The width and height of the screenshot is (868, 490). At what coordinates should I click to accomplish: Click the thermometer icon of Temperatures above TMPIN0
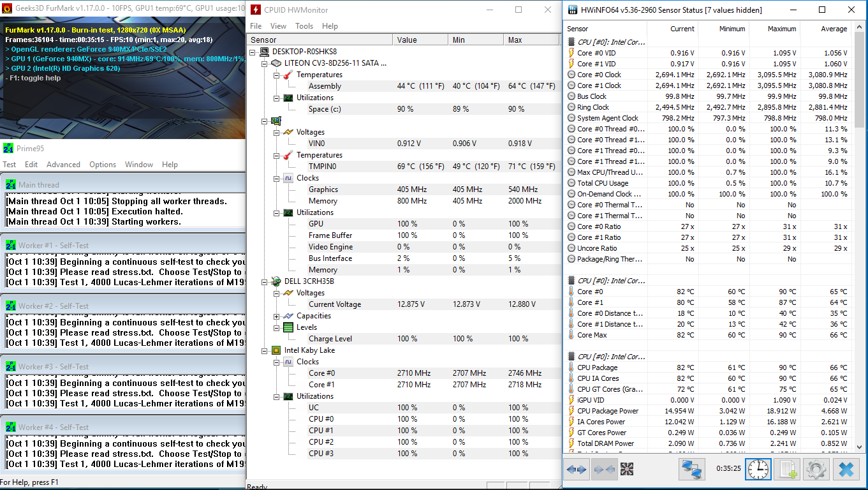[288, 155]
